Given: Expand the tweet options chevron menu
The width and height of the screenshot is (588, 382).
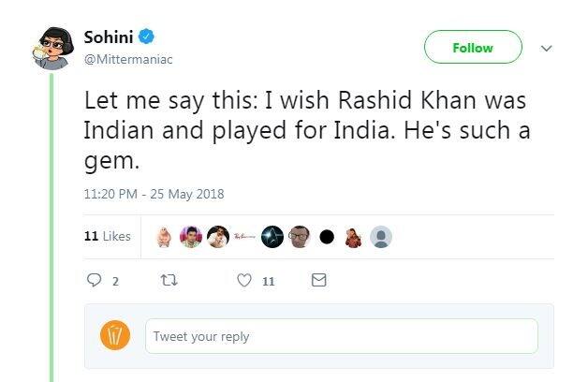Looking at the screenshot, I should 548,48.
